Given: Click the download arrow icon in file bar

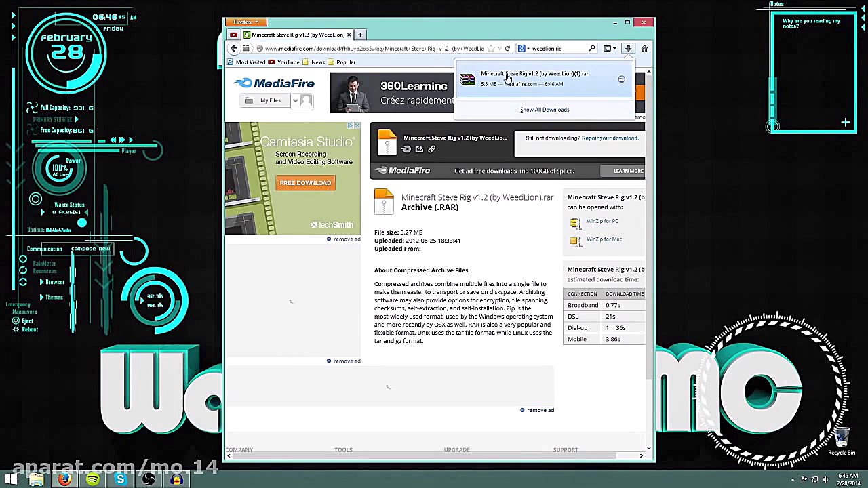Looking at the screenshot, I should point(406,149).
